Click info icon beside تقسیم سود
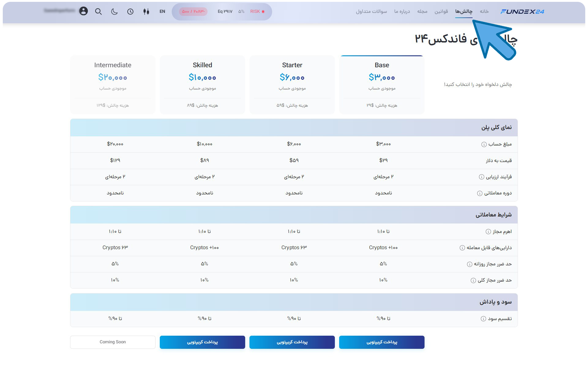Image resolution: width=588 pixels, height=369 pixels. click(483, 319)
